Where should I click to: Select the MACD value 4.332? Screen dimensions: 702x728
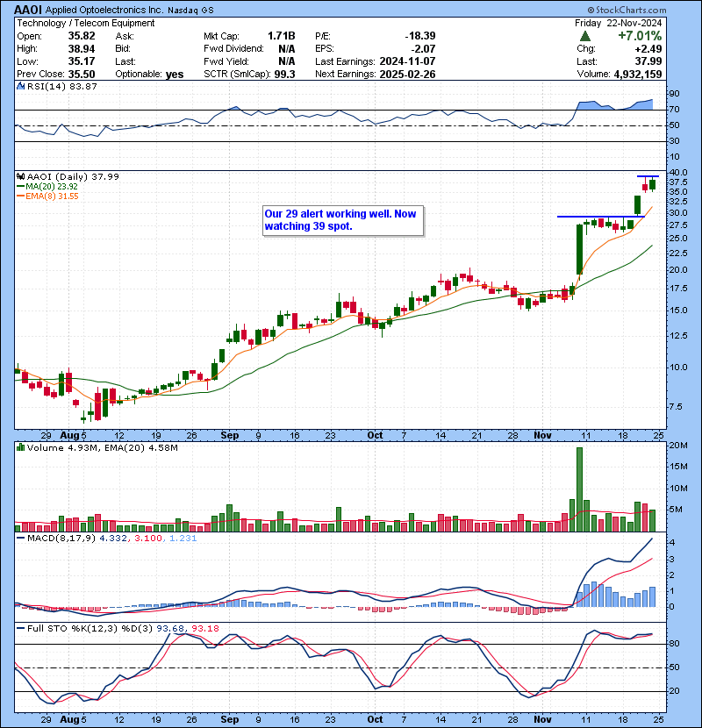[115, 539]
